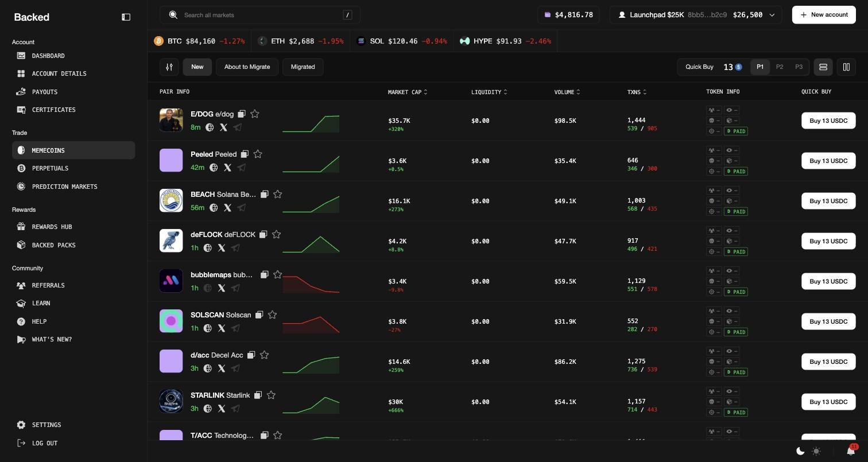Open Settings in sidebar
This screenshot has height=462, width=868.
pos(73,425)
